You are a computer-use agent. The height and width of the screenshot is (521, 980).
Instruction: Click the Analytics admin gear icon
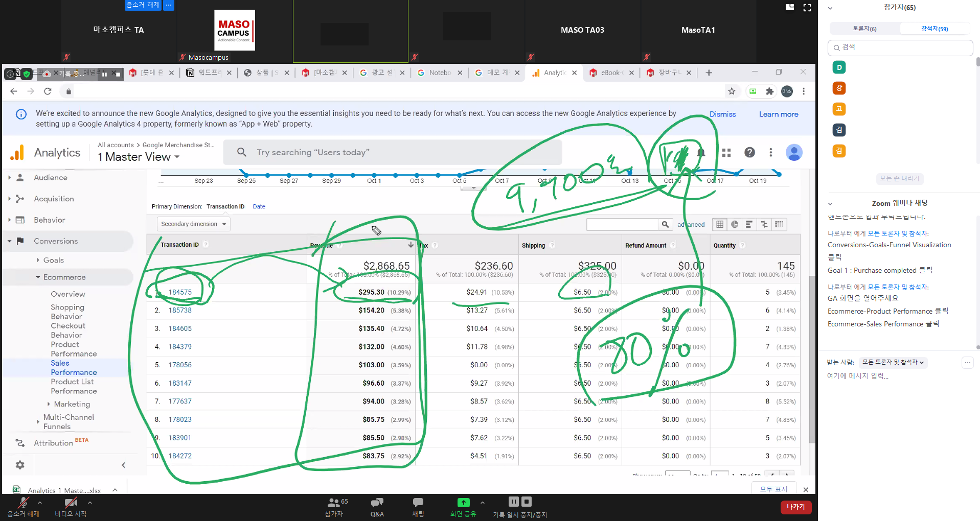pos(20,465)
